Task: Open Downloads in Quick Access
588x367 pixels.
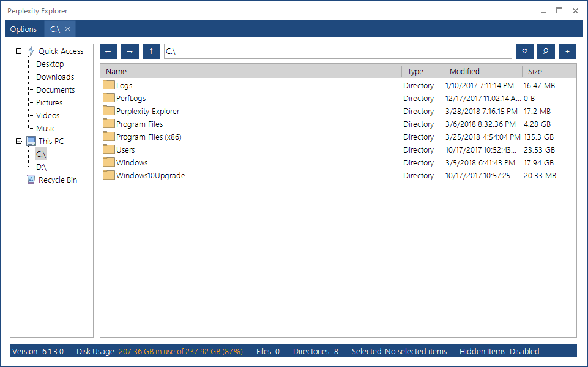Action: 55,77
